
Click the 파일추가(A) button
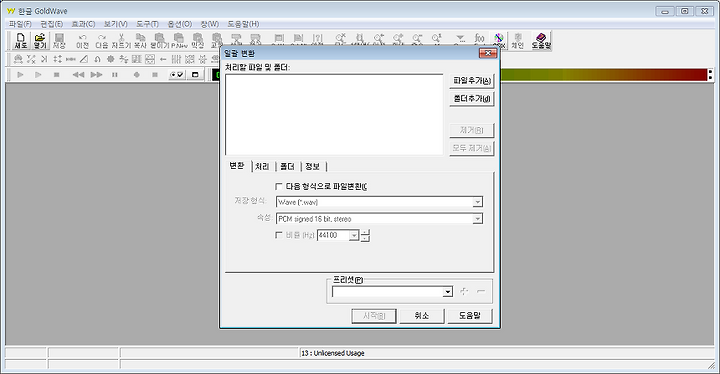tap(472, 81)
